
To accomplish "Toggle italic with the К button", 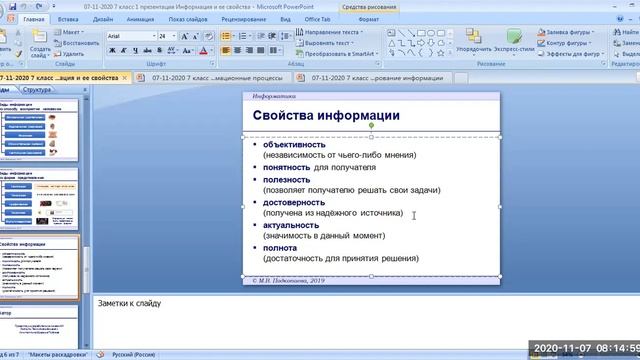I will pyautogui.click(x=124, y=51).
